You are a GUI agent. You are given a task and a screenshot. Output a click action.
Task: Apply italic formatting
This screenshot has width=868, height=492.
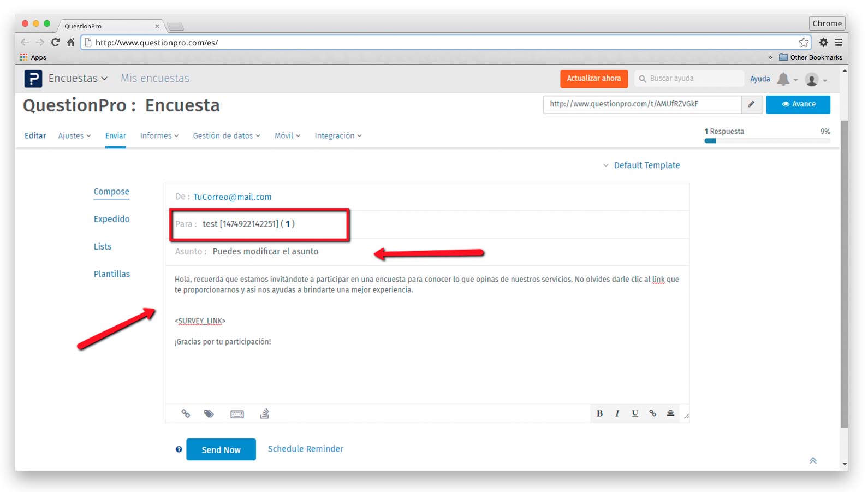(617, 413)
